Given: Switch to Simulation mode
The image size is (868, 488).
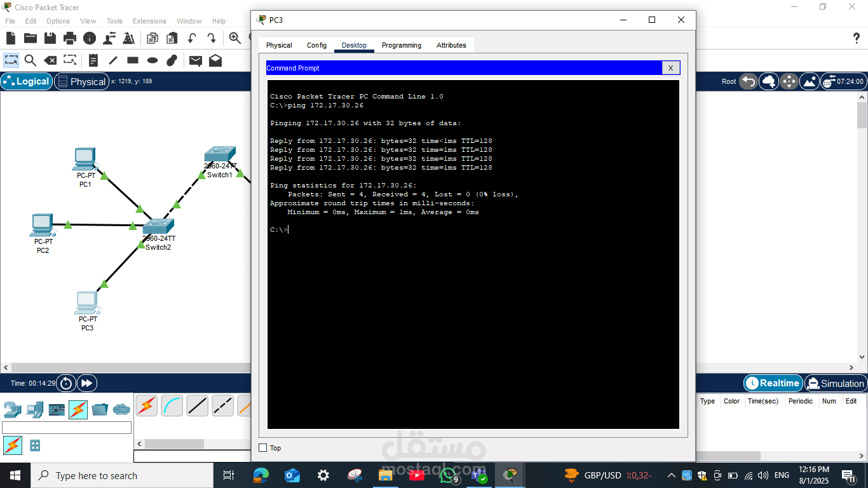Looking at the screenshot, I should tap(835, 383).
